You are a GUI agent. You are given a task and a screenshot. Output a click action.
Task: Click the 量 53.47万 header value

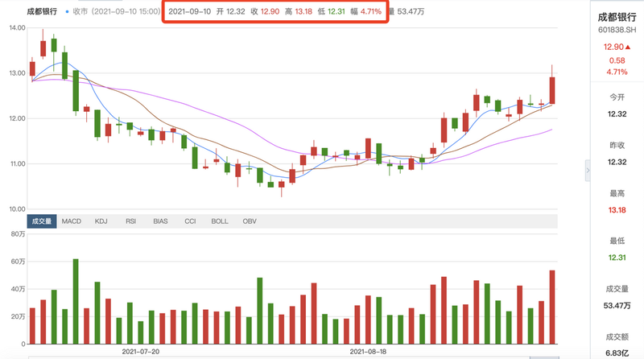(407, 11)
